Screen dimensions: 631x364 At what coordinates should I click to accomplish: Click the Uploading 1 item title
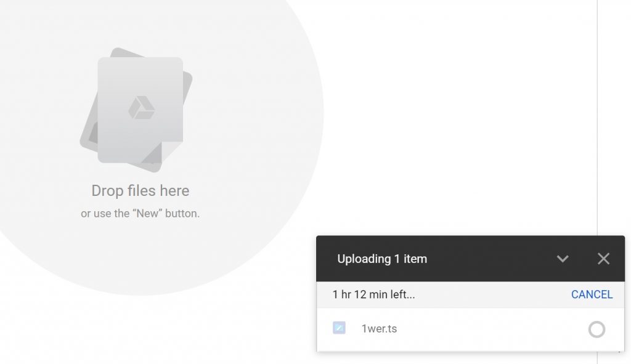pyautogui.click(x=382, y=259)
